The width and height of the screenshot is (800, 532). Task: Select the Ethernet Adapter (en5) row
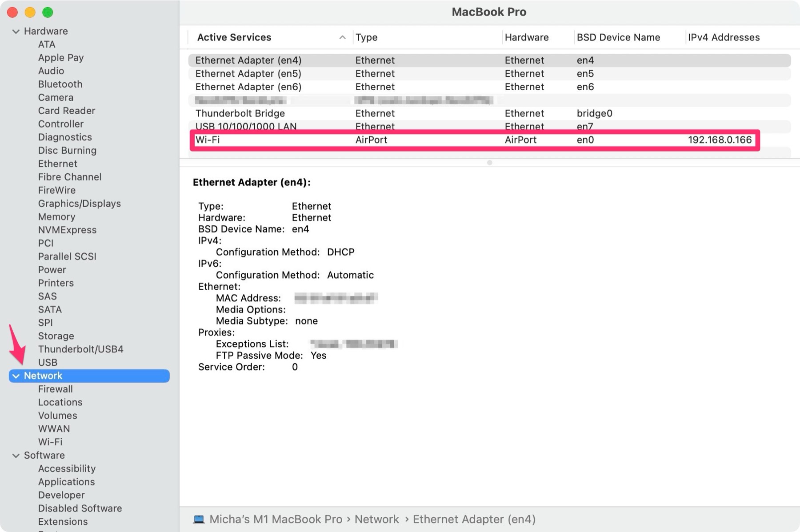point(489,74)
